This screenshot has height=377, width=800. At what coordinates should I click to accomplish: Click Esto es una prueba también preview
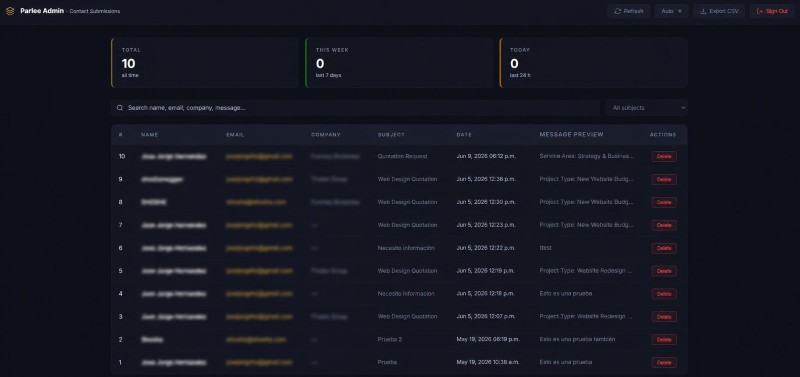coord(577,339)
